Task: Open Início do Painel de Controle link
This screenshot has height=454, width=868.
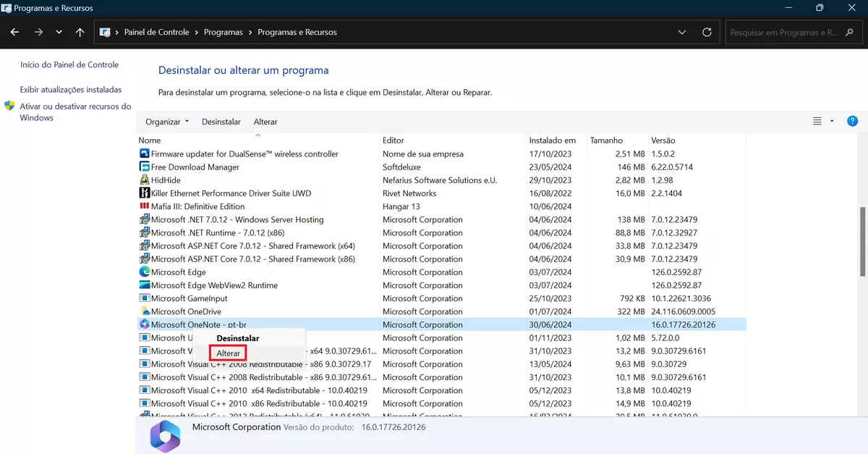Action: click(x=69, y=64)
